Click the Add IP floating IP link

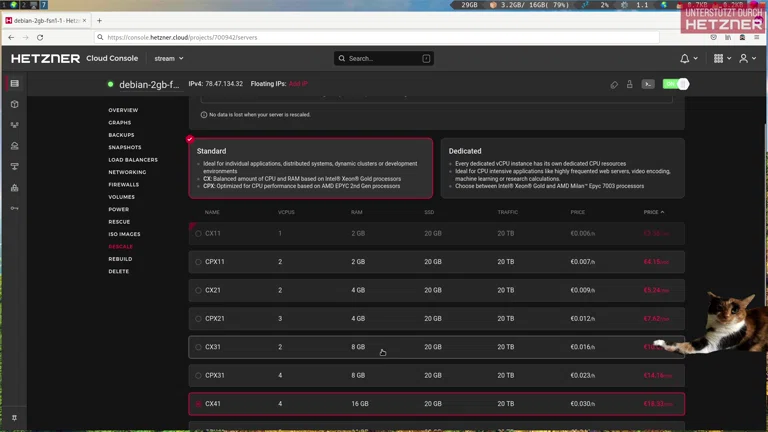(298, 84)
